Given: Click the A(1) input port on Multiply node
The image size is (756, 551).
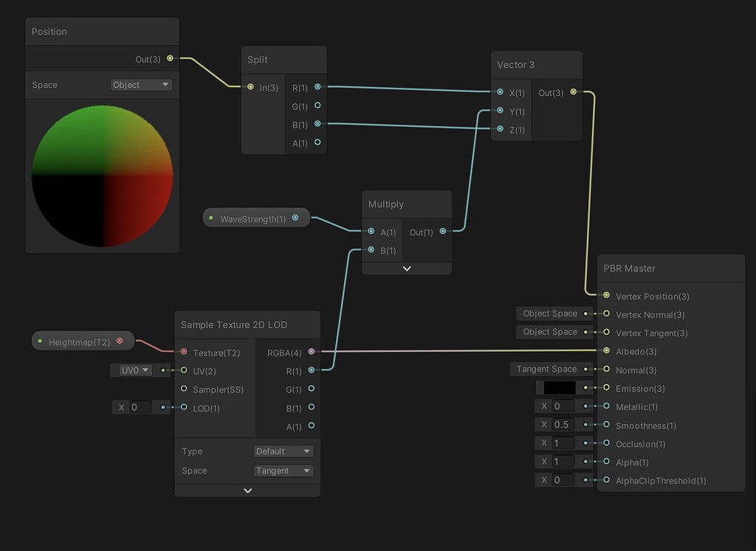Looking at the screenshot, I should [x=371, y=232].
